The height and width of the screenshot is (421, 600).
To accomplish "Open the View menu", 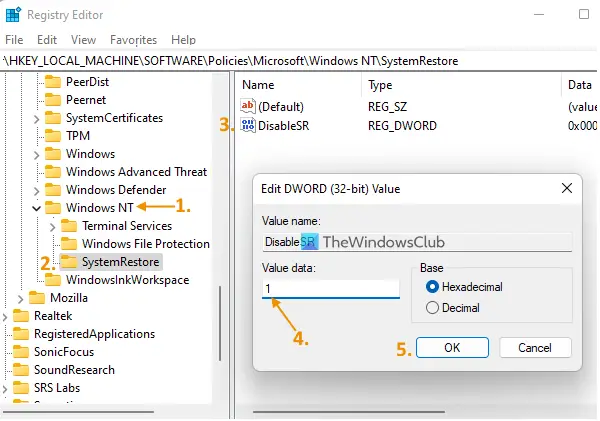I will coord(83,40).
